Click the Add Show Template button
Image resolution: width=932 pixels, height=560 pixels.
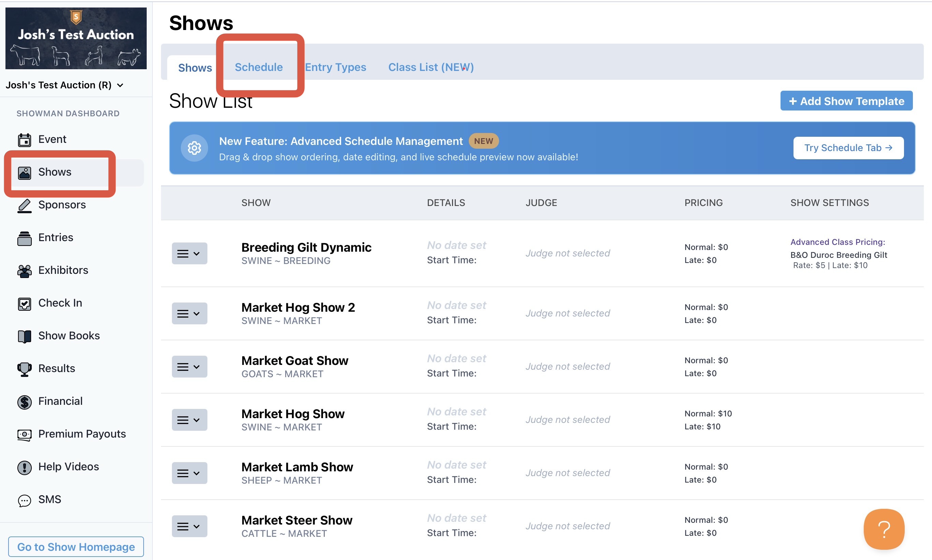tap(846, 101)
